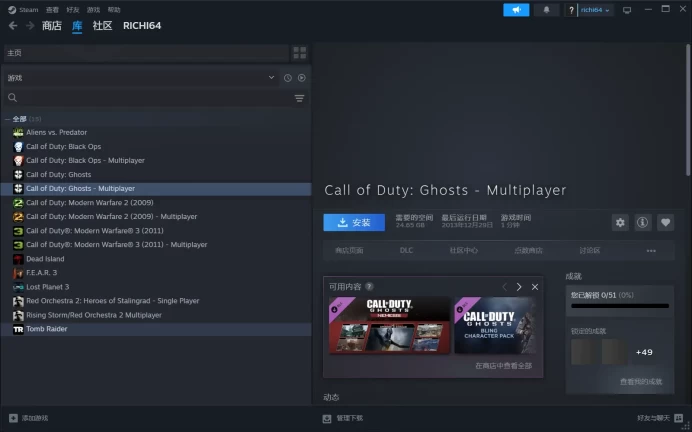Show game info icon
The width and height of the screenshot is (692, 432).
click(643, 222)
